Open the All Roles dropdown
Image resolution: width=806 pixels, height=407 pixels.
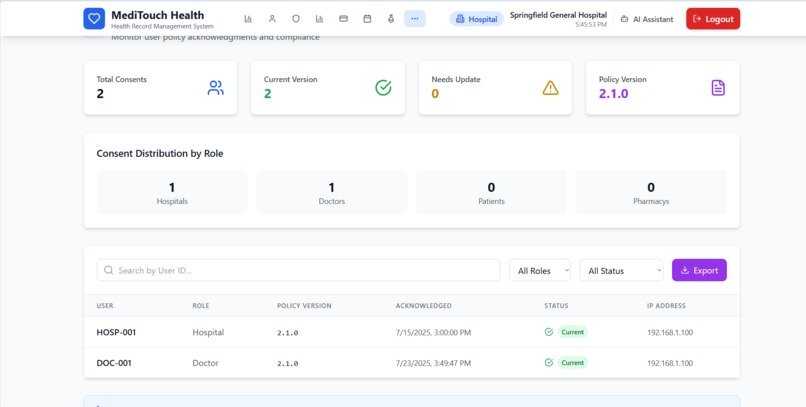tap(540, 270)
